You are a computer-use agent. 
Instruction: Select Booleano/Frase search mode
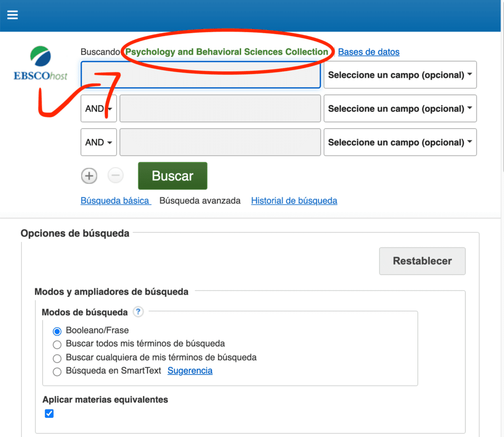pos(57,331)
